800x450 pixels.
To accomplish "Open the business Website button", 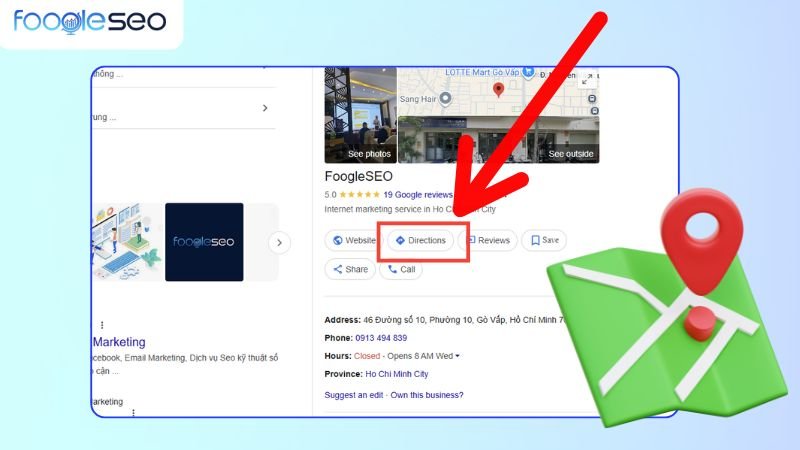I will [353, 241].
